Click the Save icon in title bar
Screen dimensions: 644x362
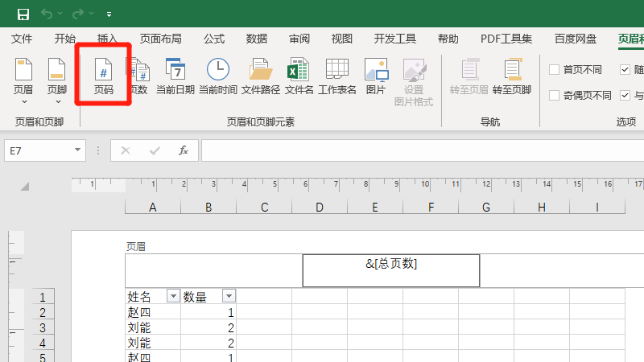coord(23,14)
